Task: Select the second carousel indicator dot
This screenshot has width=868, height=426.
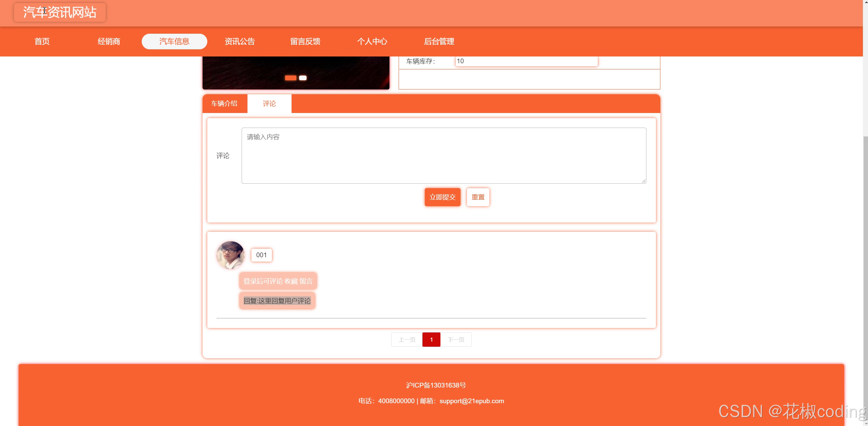Action: tap(303, 78)
